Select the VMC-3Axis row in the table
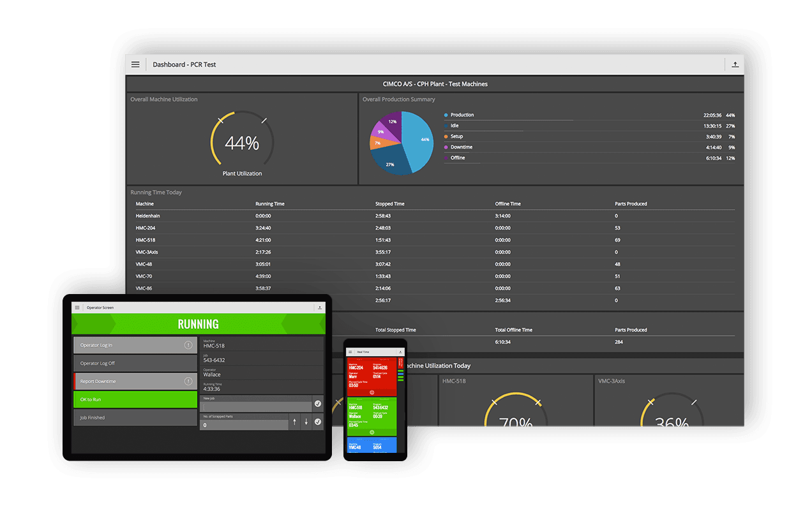The image size is (812, 509). coord(435,252)
